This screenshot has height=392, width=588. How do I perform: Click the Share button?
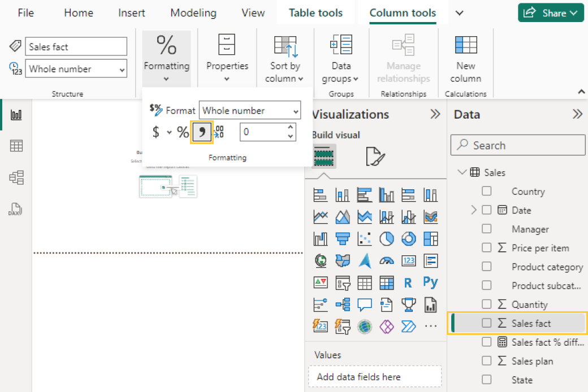pos(551,13)
